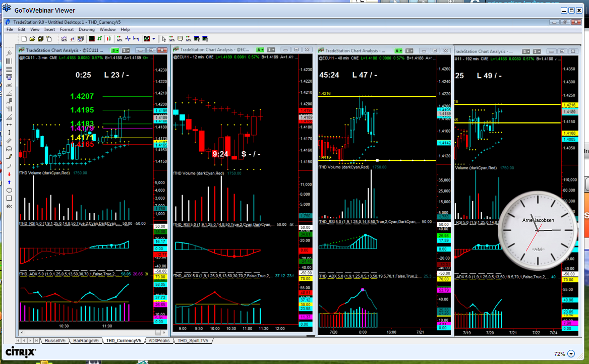This screenshot has height=364, width=589.
Task: Click left scroll arrow under 3 min chart
Action: coord(22,332)
